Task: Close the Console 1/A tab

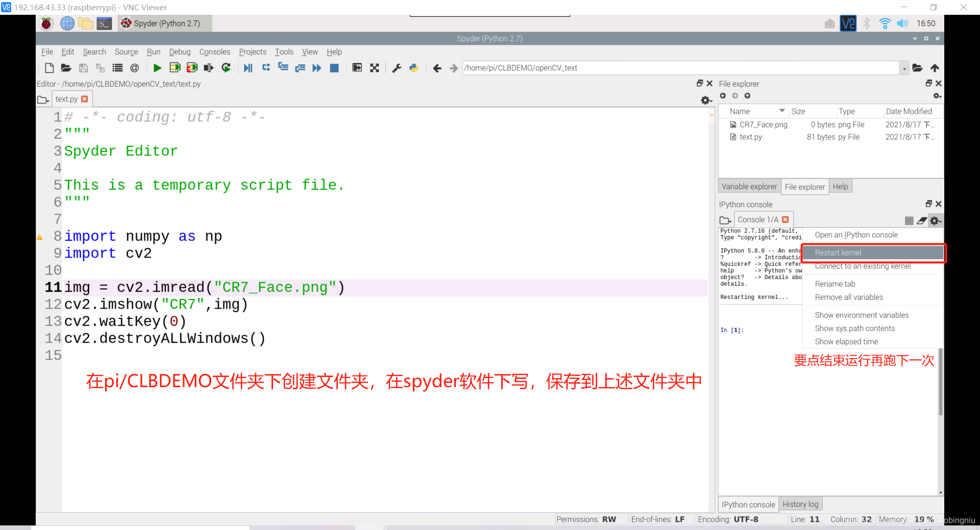Action: coord(786,219)
